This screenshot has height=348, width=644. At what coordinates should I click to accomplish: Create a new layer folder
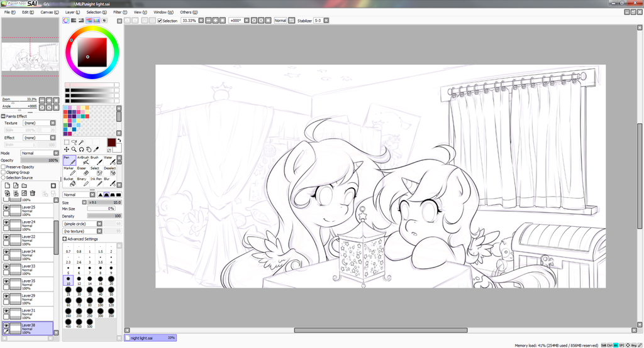[x=25, y=185]
